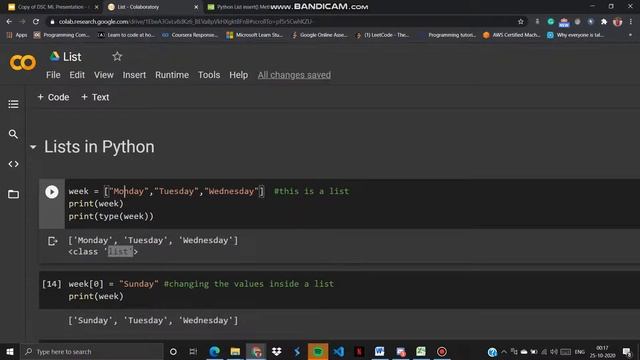Click the notebook title List
Image resolution: width=640 pixels, height=360 pixels.
[x=72, y=57]
